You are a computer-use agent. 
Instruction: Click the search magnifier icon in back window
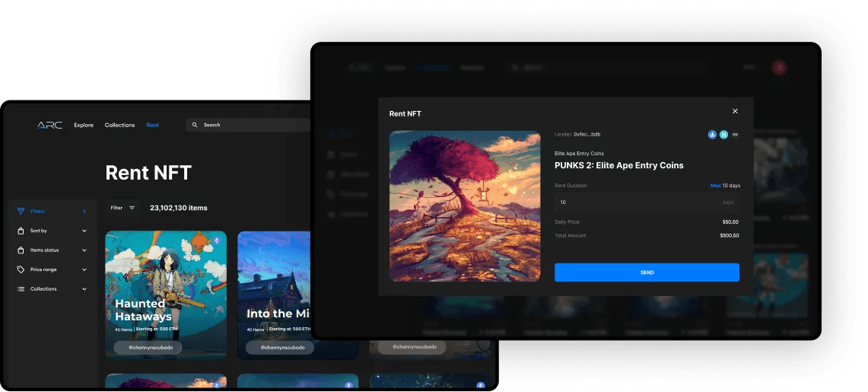pos(195,125)
